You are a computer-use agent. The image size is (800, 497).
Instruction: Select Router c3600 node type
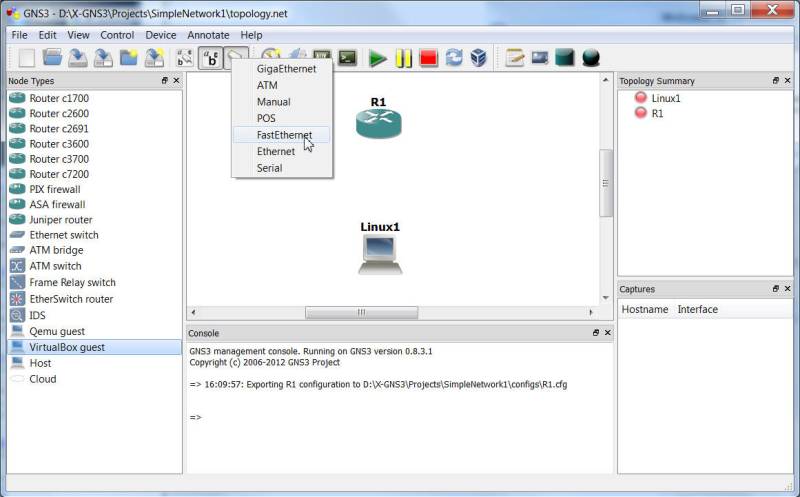point(94,144)
